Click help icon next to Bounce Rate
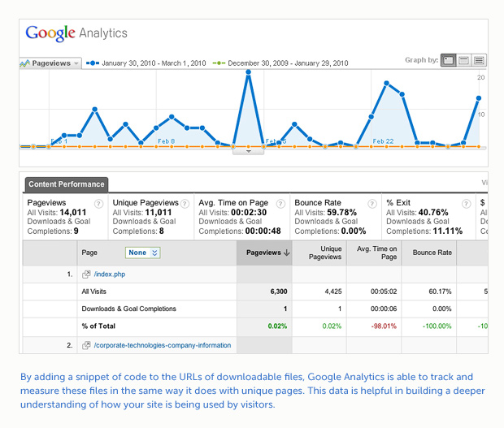 pyautogui.click(x=372, y=204)
